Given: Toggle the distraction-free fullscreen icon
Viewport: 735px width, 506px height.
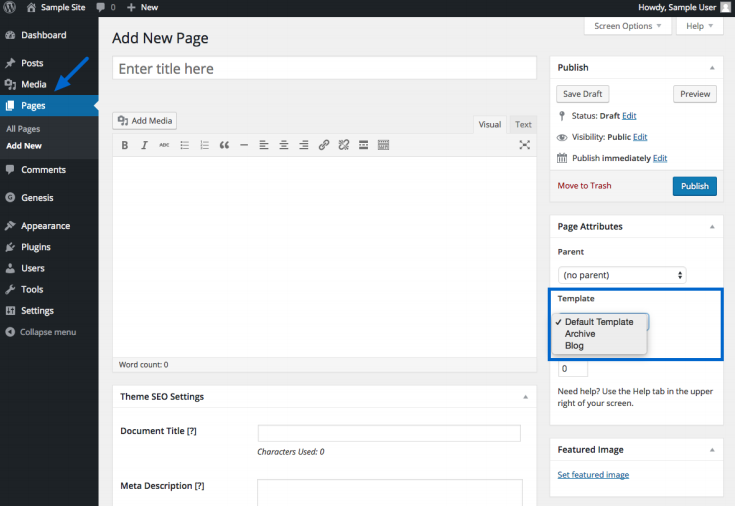Looking at the screenshot, I should click(524, 145).
